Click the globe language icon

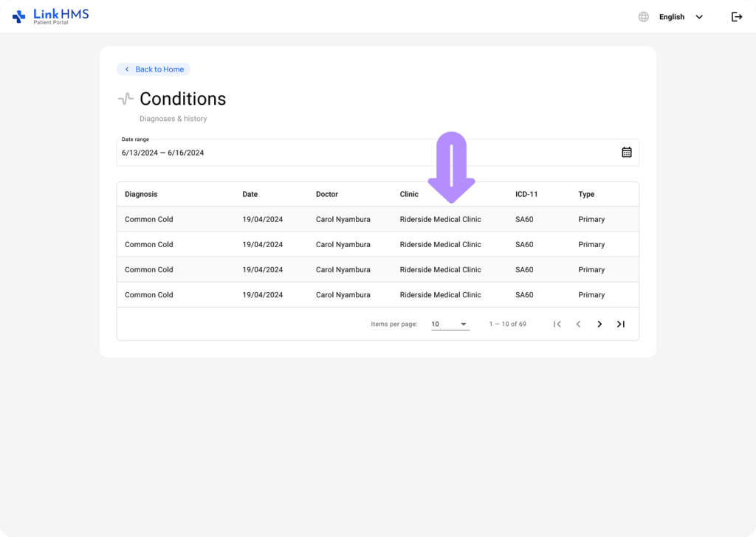click(643, 17)
